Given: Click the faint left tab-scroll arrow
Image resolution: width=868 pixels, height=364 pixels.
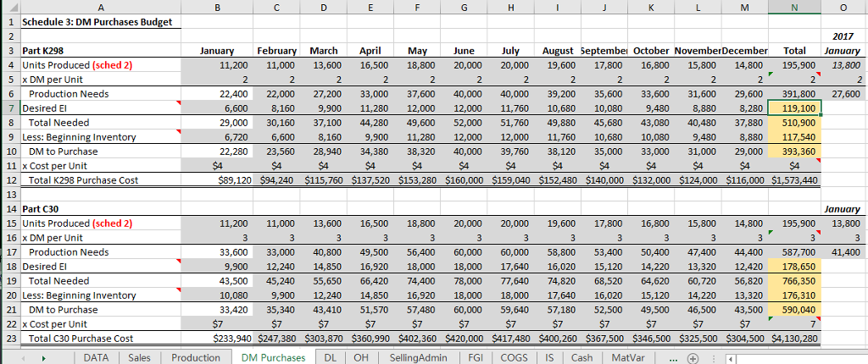Looking at the screenshot, I should 23,358.
